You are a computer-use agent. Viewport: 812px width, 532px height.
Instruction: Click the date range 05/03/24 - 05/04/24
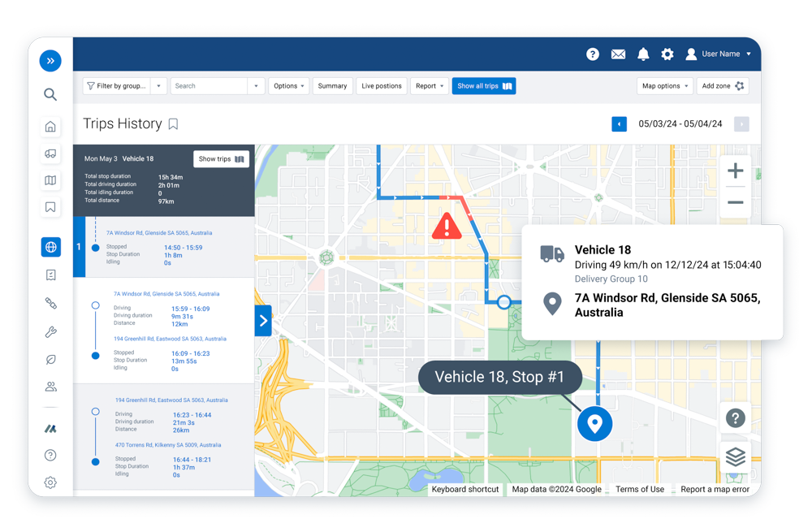(x=680, y=123)
